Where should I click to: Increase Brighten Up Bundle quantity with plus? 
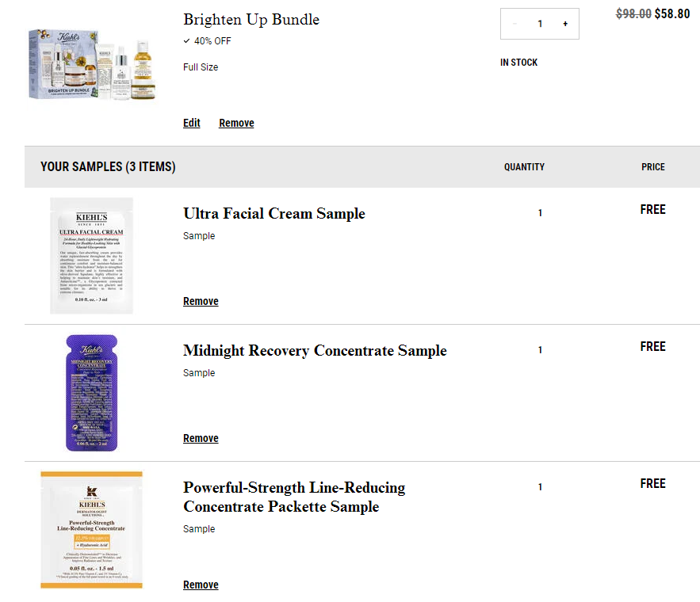pyautogui.click(x=564, y=24)
